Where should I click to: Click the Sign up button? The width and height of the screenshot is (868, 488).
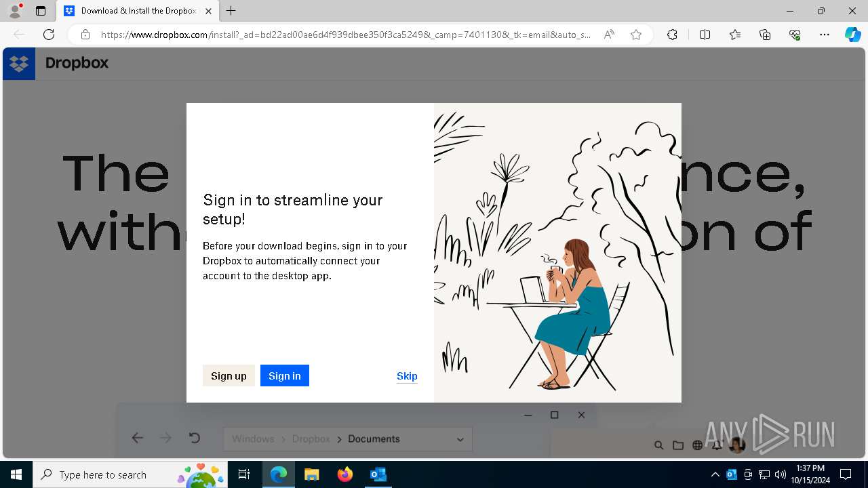229,375
